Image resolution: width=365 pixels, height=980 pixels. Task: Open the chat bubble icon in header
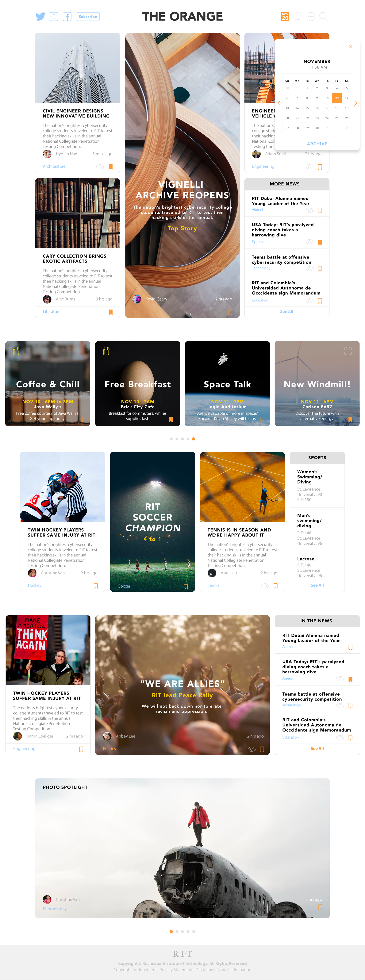click(311, 17)
